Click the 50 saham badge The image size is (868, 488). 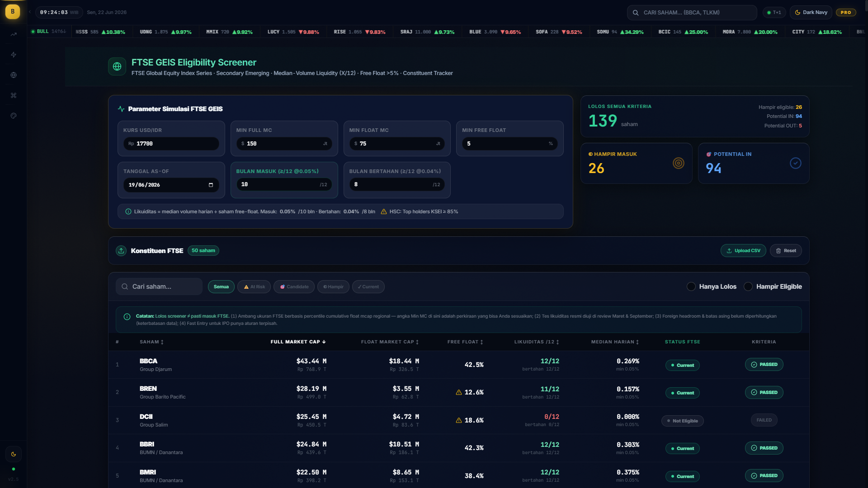click(x=203, y=250)
